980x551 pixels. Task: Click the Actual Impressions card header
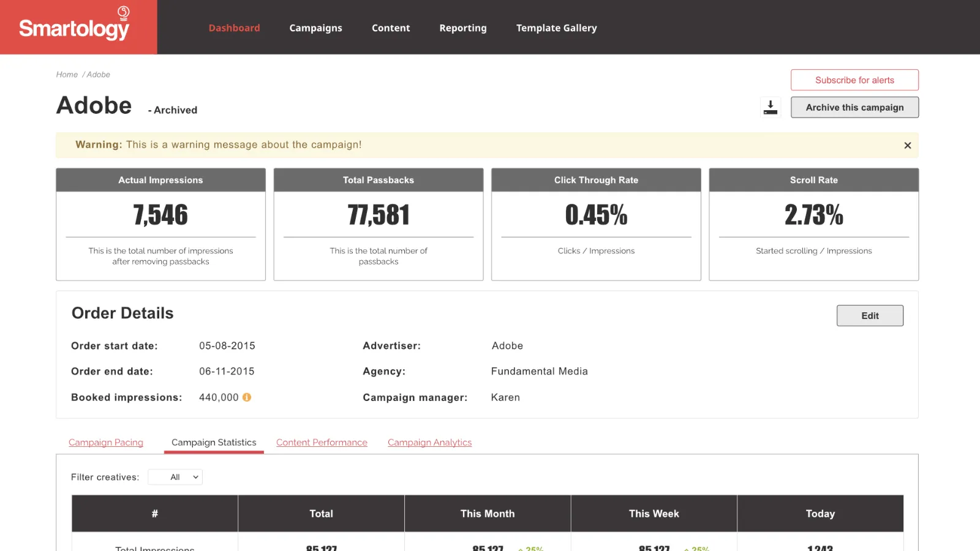point(160,180)
